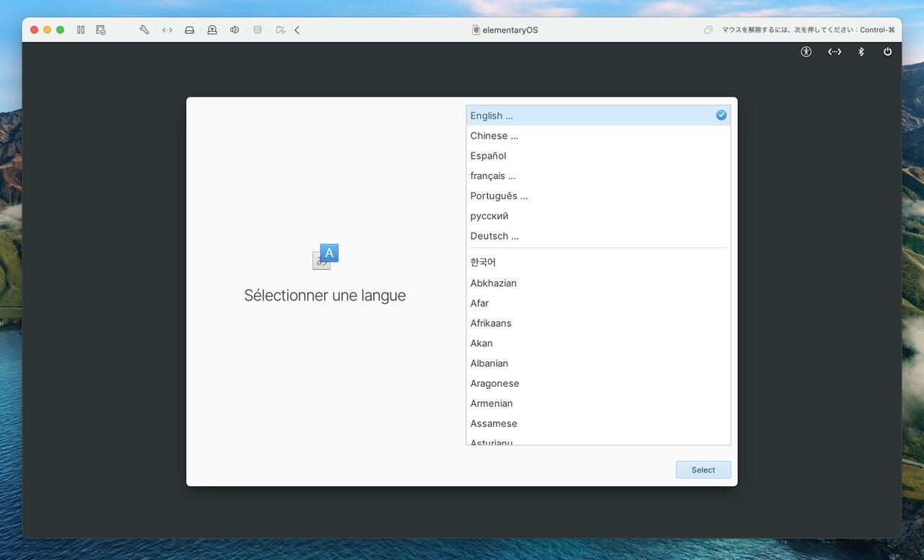Click the overlapping windows icon in title bar
This screenshot has width=924, height=560.
click(708, 30)
